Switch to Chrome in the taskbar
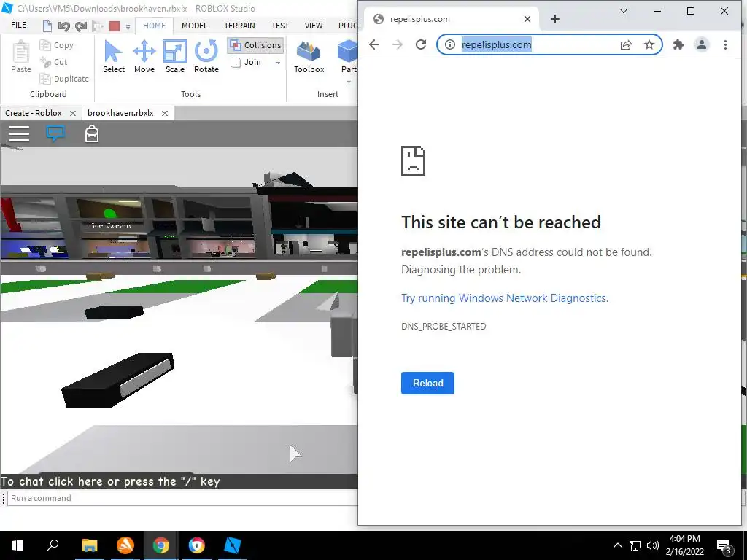The width and height of the screenshot is (747, 560). [161, 545]
